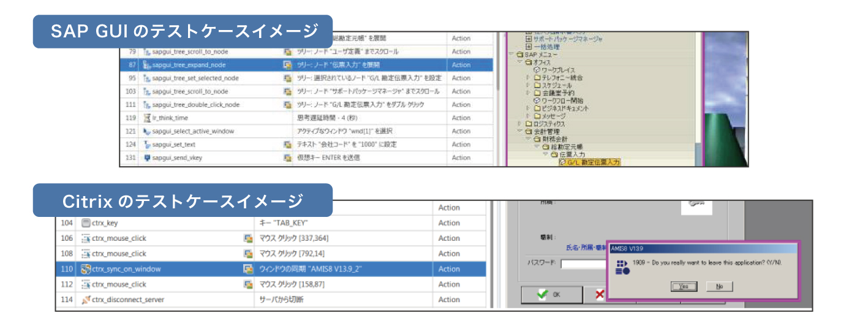Open snapshot icon in row 79
The height and width of the screenshot is (326, 868).
[x=287, y=51]
